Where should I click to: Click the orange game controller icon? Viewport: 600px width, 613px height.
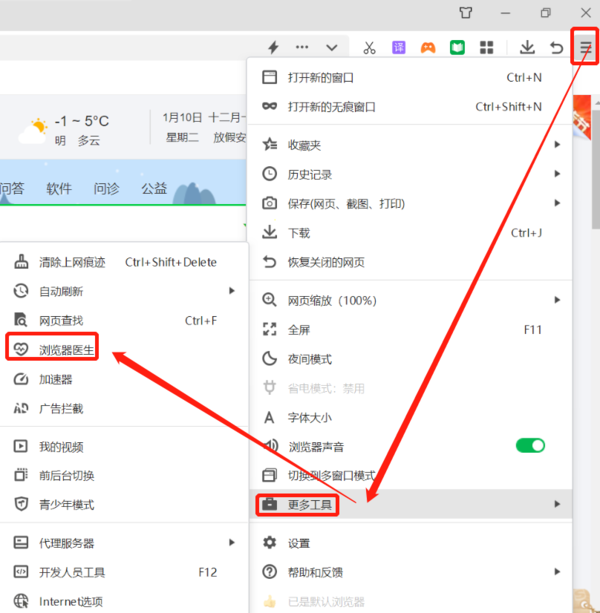pos(428,47)
